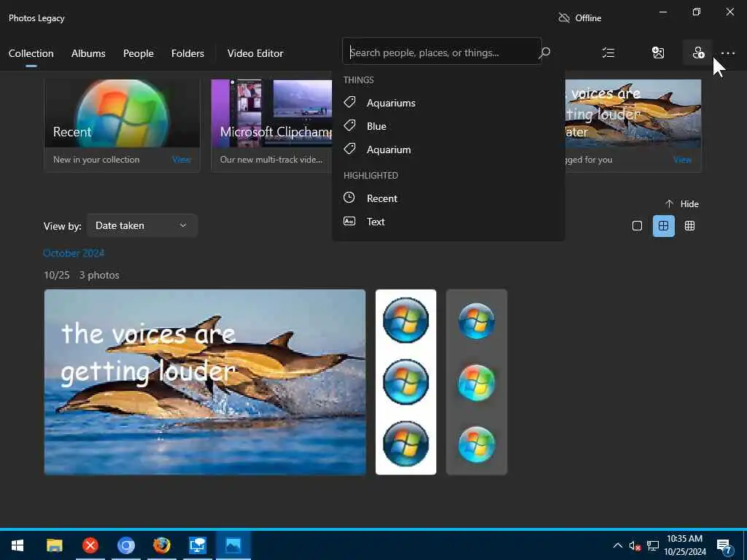747x560 pixels.
Task: Open the Recent collection card
Action: click(x=122, y=125)
